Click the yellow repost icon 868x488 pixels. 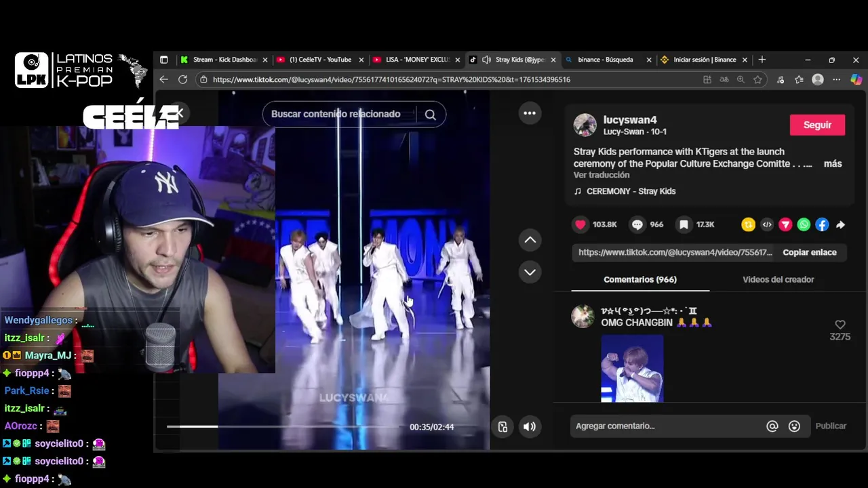point(748,224)
